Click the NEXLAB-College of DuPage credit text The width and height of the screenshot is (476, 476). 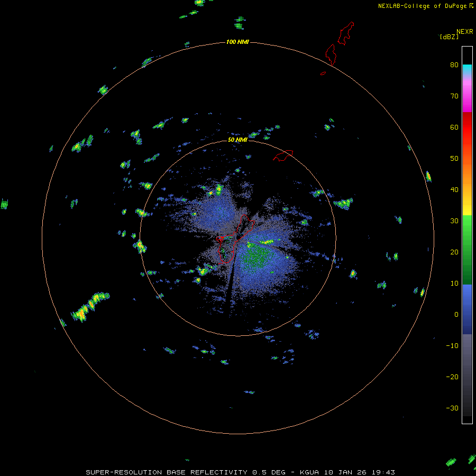coord(423,6)
